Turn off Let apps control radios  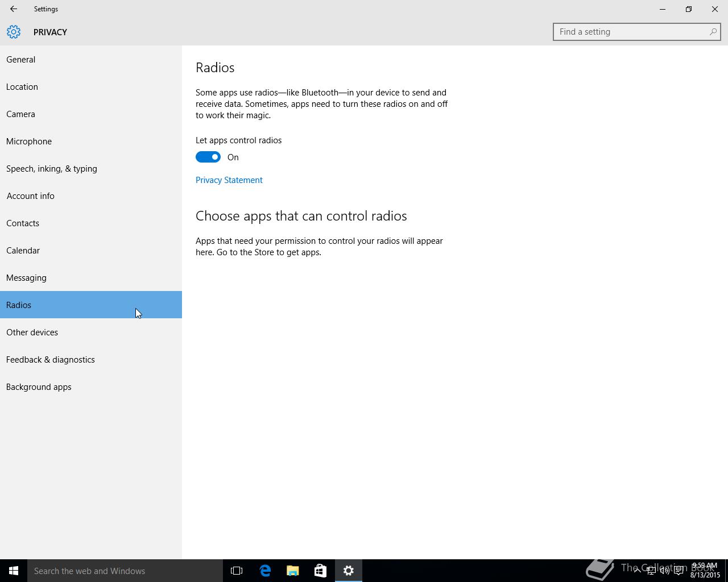[208, 157]
